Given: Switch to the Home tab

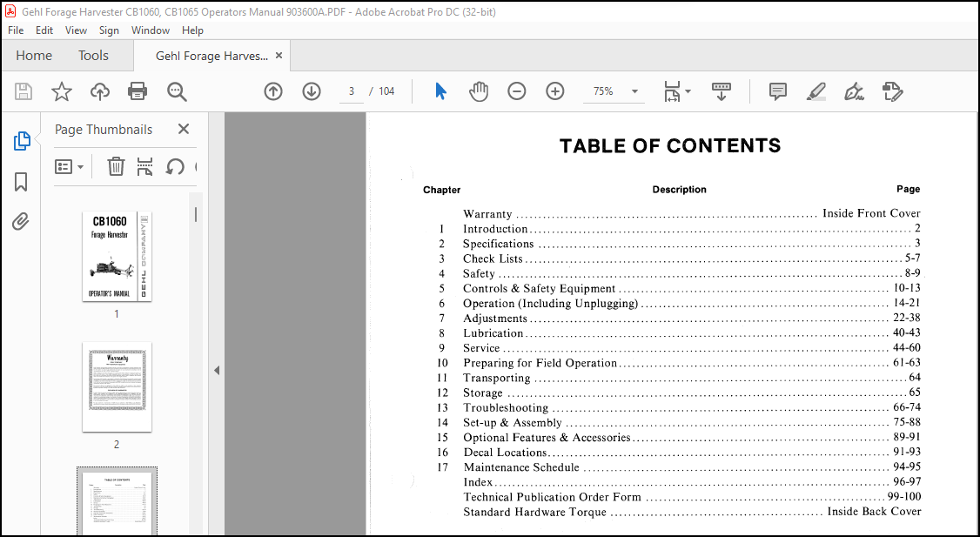Looking at the screenshot, I should pyautogui.click(x=34, y=56).
